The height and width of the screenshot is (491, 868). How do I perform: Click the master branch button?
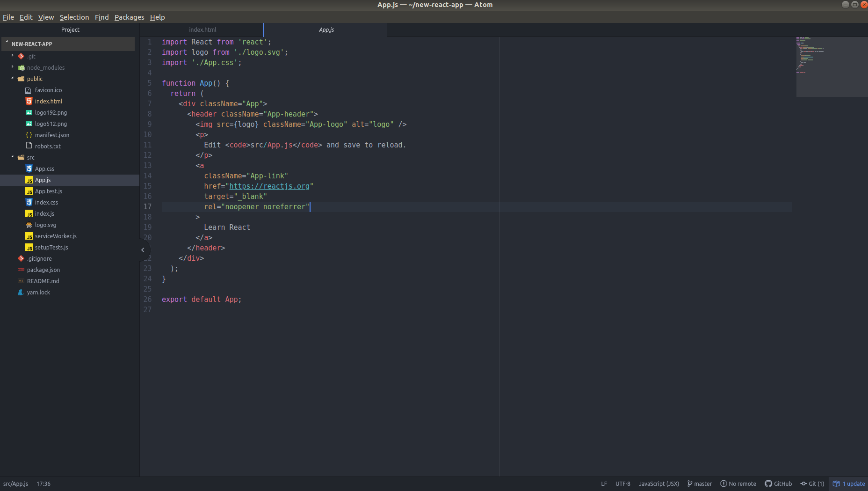tap(700, 484)
